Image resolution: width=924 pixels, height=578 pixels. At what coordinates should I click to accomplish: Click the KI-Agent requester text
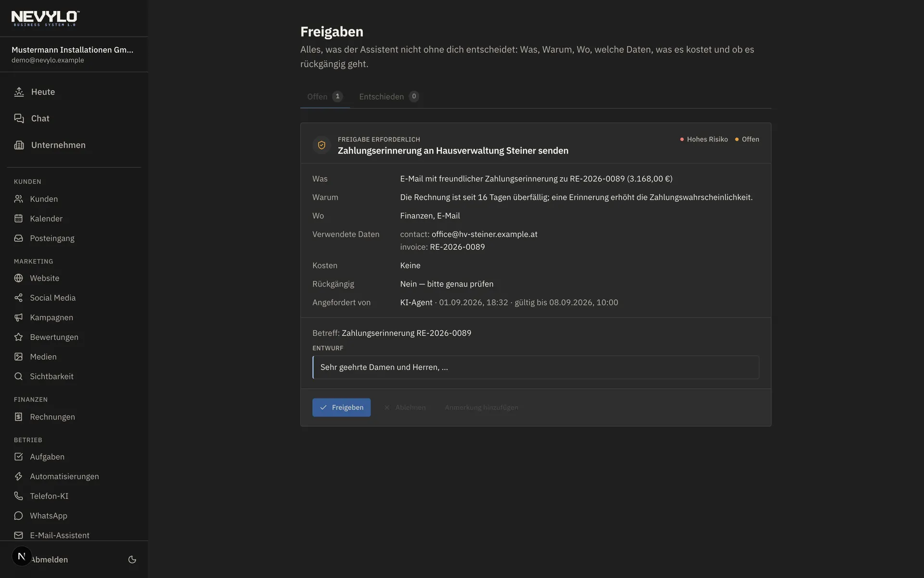tap(416, 302)
